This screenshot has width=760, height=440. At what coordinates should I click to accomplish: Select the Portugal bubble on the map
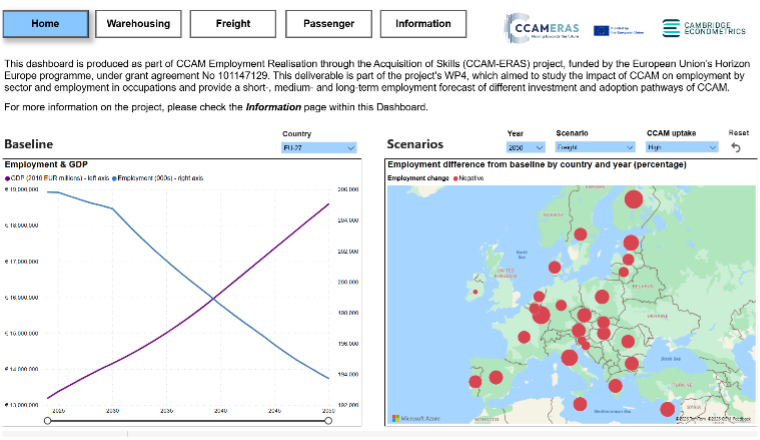tap(475, 382)
